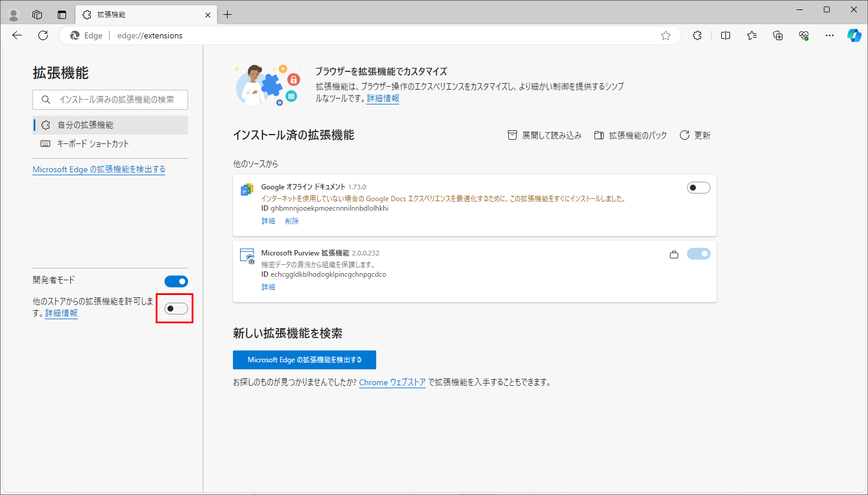This screenshot has height=495, width=868.
Task: Open the Workspaces icon
Action: 37,15
